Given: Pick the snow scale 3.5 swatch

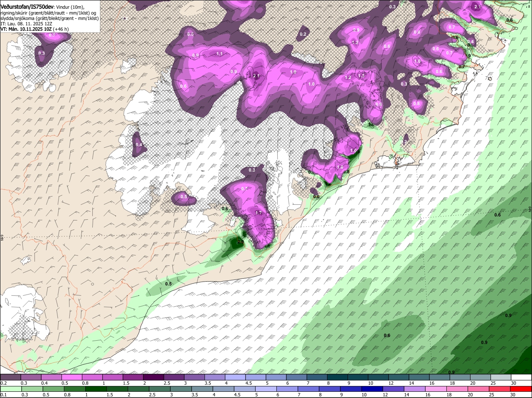Looking at the screenshot, I should click(215, 377).
